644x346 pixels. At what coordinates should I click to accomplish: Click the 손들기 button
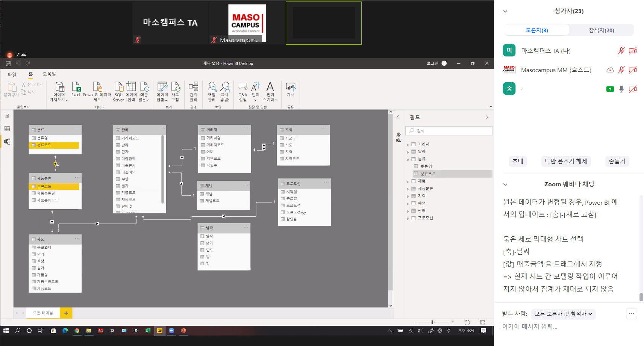pos(617,161)
